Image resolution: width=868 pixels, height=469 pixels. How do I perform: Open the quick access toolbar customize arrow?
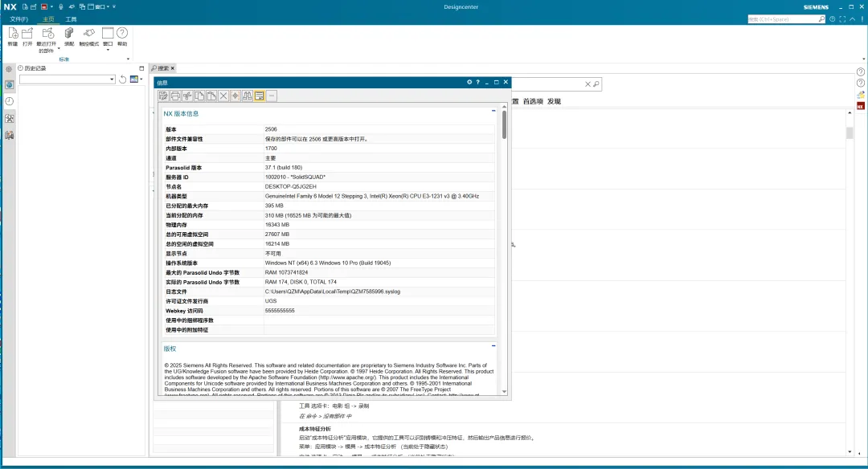(x=114, y=6)
